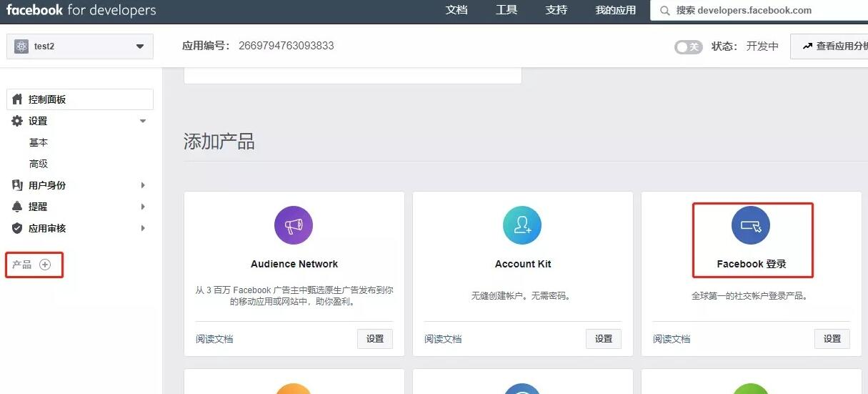Expand the 用户身份 submenu arrow
This screenshot has width=868, height=394.
143,185
